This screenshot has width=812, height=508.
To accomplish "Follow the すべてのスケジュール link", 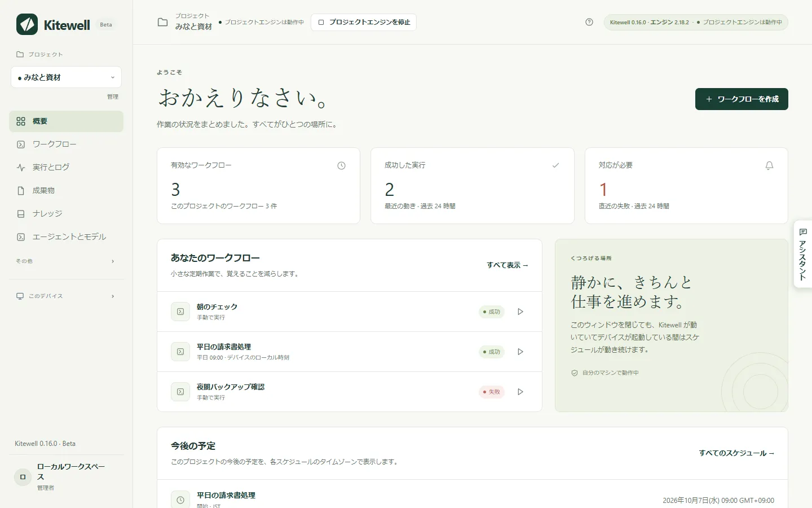I will pos(736,453).
